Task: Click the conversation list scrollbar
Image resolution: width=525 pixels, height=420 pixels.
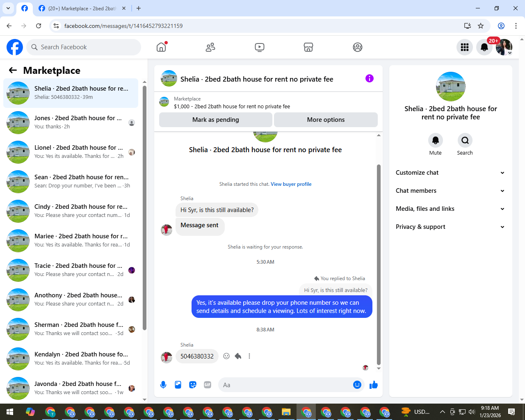Action: 144,208
